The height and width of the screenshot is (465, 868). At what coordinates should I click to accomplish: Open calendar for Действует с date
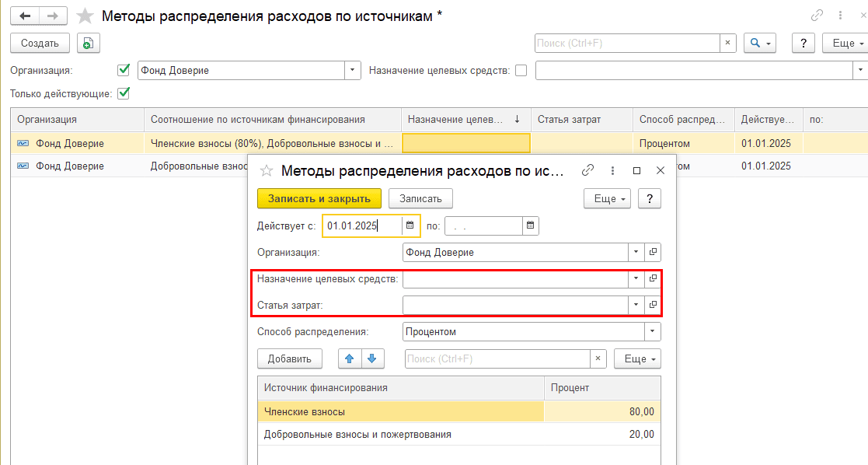pos(410,226)
